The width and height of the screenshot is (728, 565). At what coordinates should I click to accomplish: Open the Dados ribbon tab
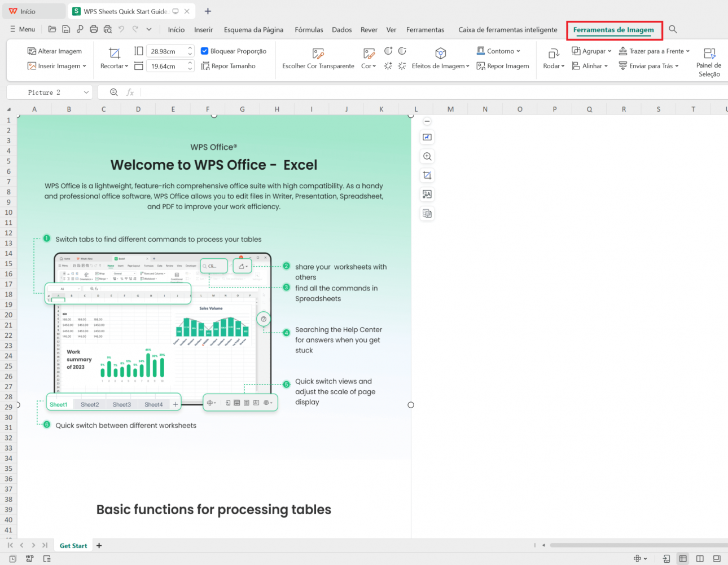coord(342,30)
